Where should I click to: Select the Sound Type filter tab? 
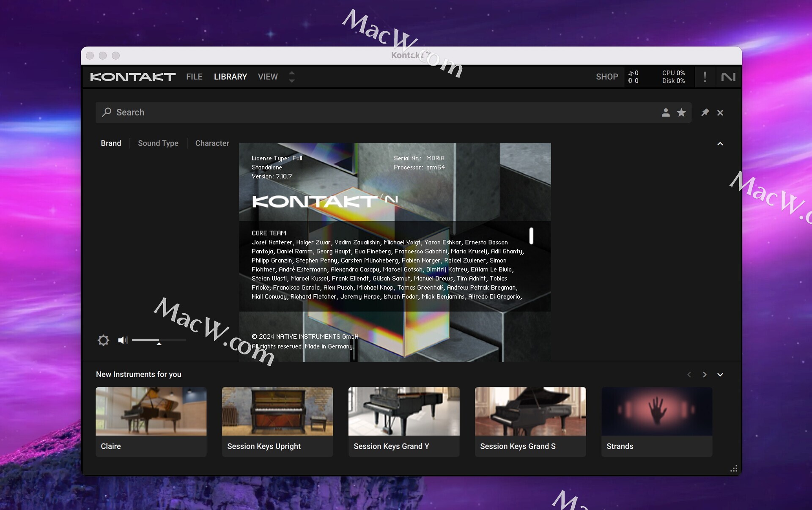pos(158,143)
